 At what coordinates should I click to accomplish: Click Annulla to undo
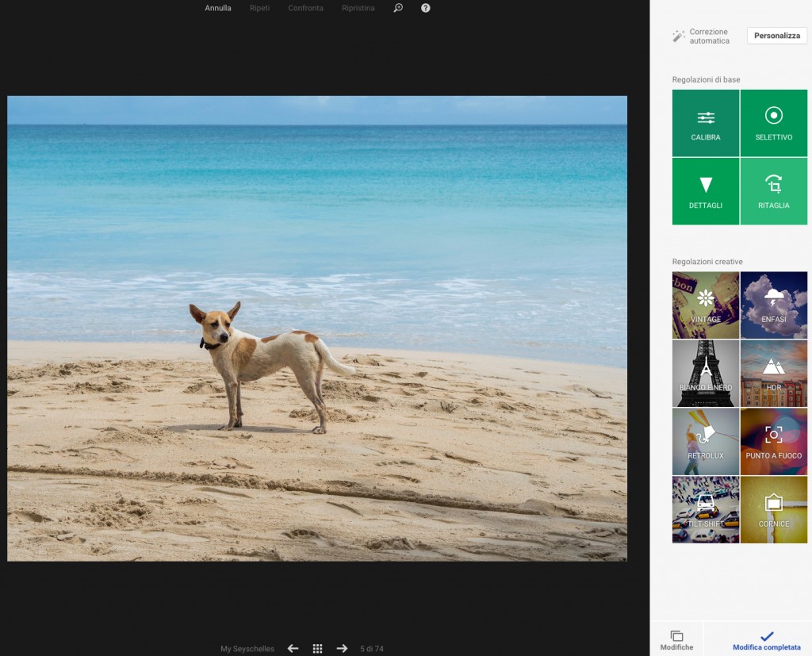(218, 8)
